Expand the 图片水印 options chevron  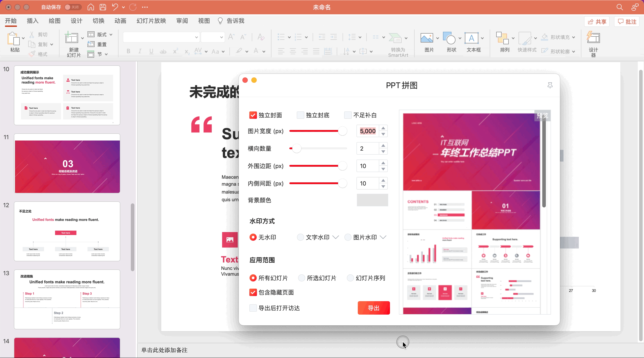pos(383,237)
